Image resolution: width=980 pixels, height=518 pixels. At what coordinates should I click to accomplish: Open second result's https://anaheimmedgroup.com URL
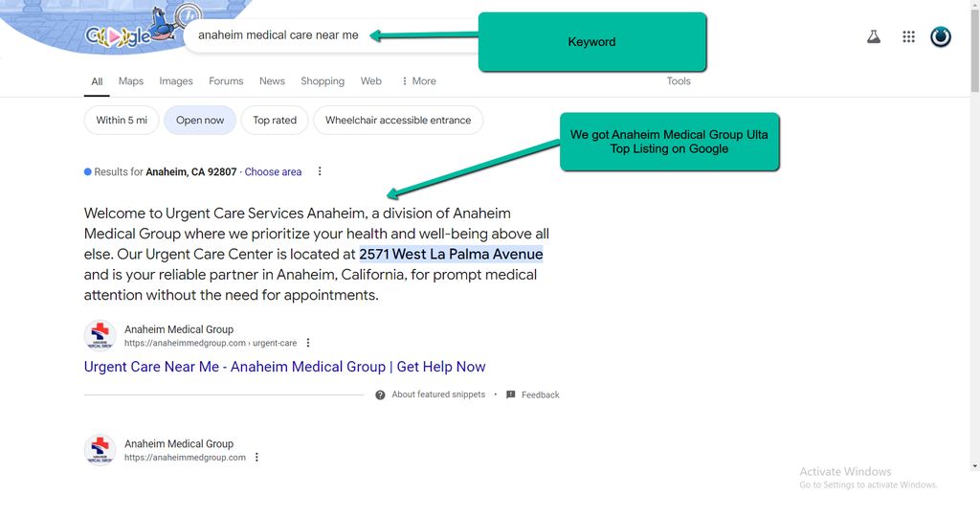point(185,458)
